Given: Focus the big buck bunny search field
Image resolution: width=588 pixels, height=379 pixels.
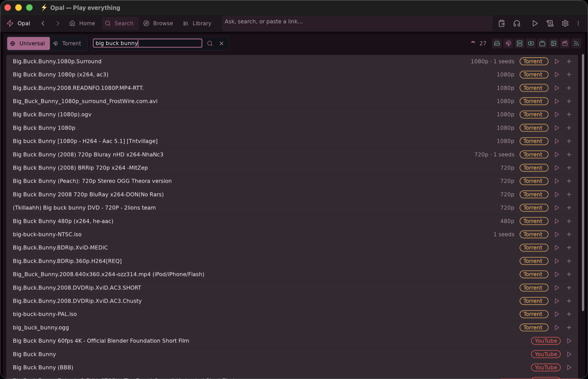Looking at the screenshot, I should coord(147,43).
